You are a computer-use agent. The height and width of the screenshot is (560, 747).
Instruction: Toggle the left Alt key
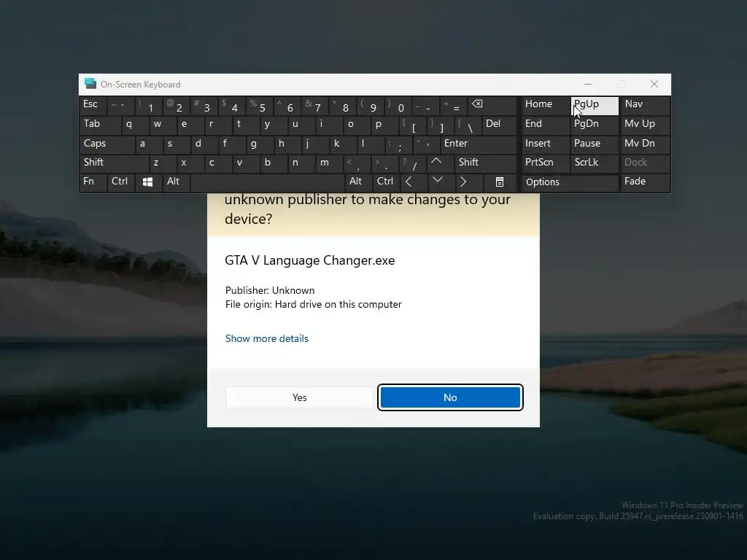pyautogui.click(x=177, y=182)
